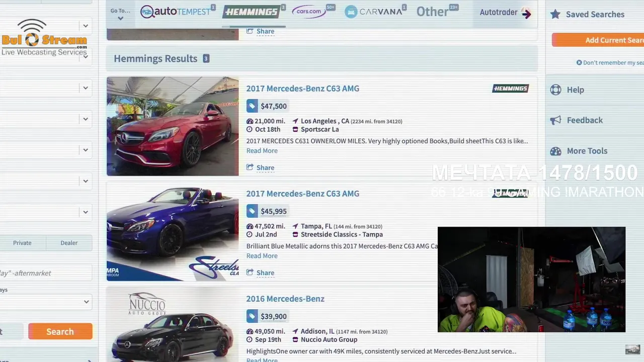Open the sidebar dropdown just above Private/Dealer
The height and width of the screenshot is (362, 644).
tap(46, 212)
